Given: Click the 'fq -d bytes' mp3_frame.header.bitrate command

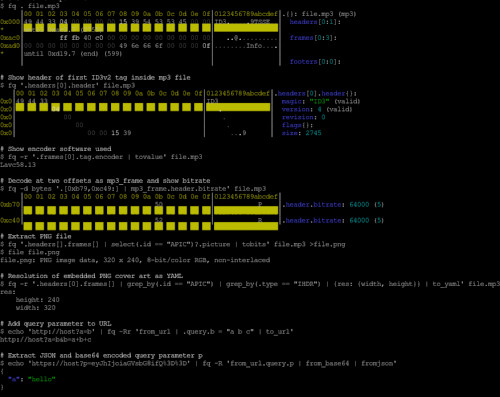Looking at the screenshot, I should [133, 189].
